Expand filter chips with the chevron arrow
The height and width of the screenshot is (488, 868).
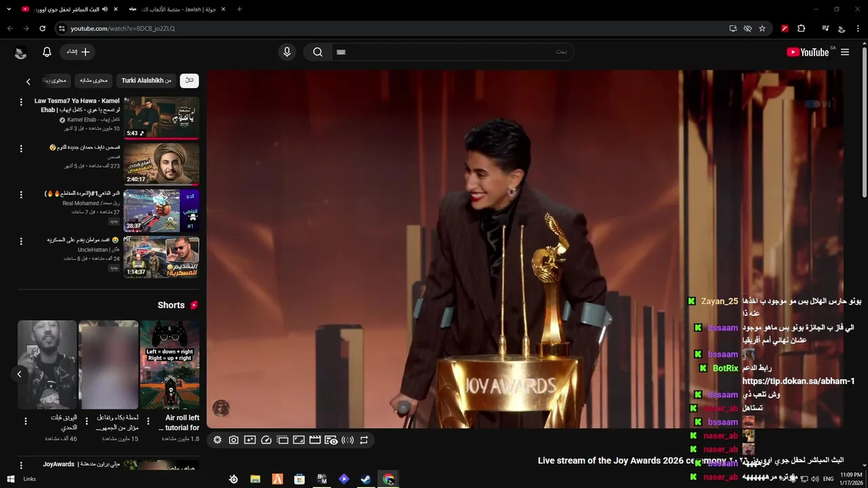pos(28,81)
